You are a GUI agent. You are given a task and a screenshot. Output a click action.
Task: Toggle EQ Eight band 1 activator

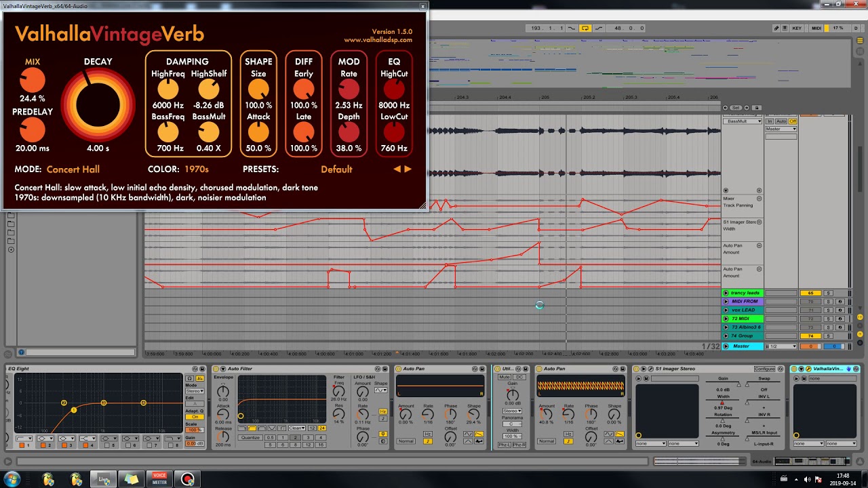(22, 445)
